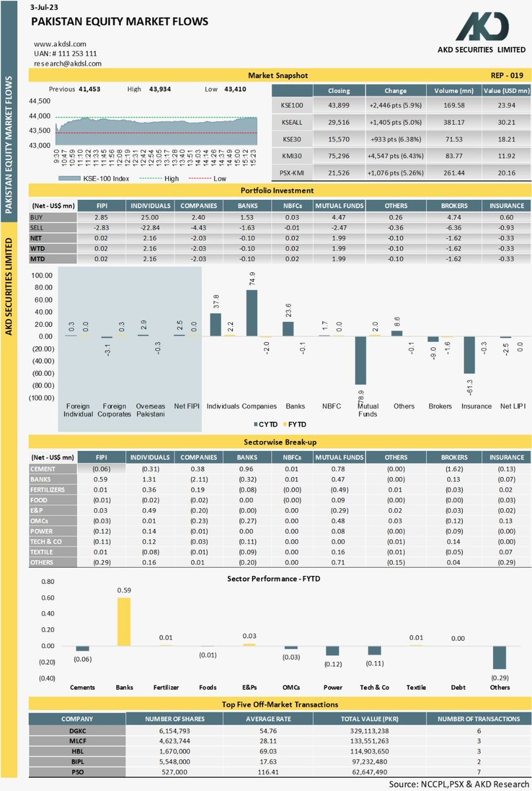Click the red Low legend entry

click(x=208, y=178)
